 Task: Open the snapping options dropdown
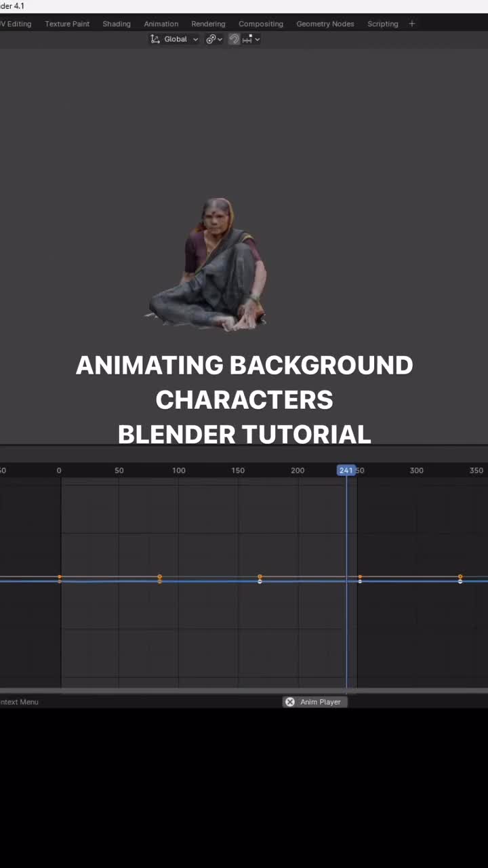point(251,39)
